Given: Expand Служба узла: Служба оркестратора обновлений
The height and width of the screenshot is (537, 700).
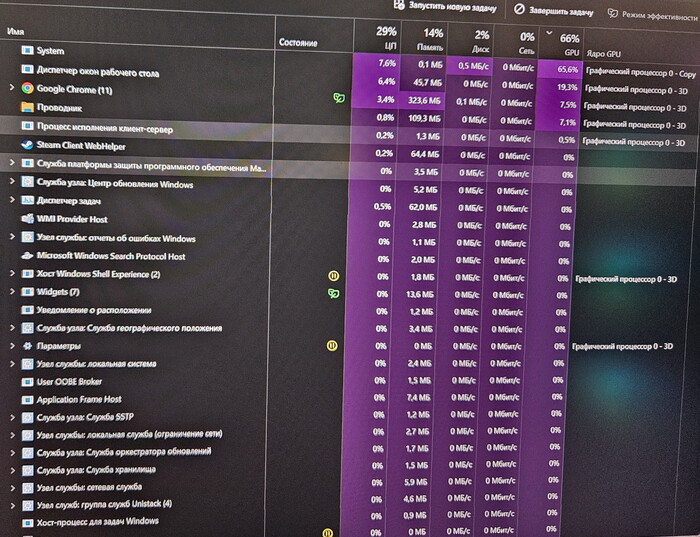Looking at the screenshot, I should 12,452.
